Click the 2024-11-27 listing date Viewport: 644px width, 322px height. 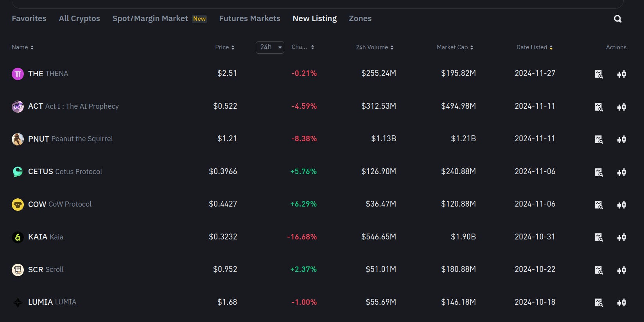535,73
